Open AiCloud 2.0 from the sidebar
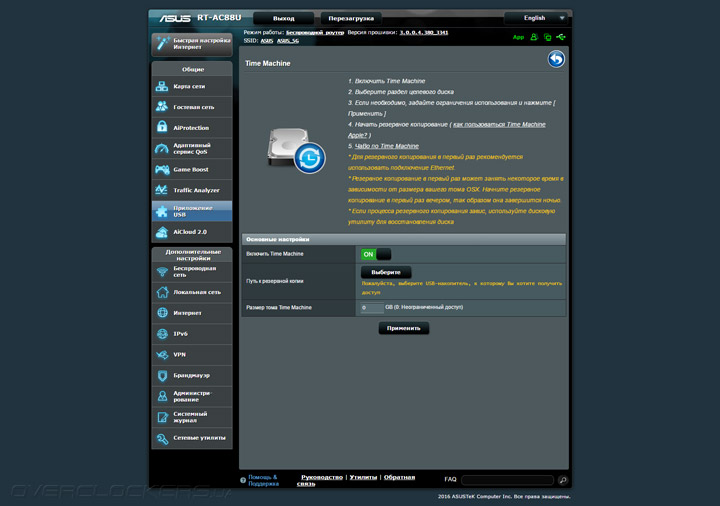This screenshot has height=506, width=720. [192, 232]
